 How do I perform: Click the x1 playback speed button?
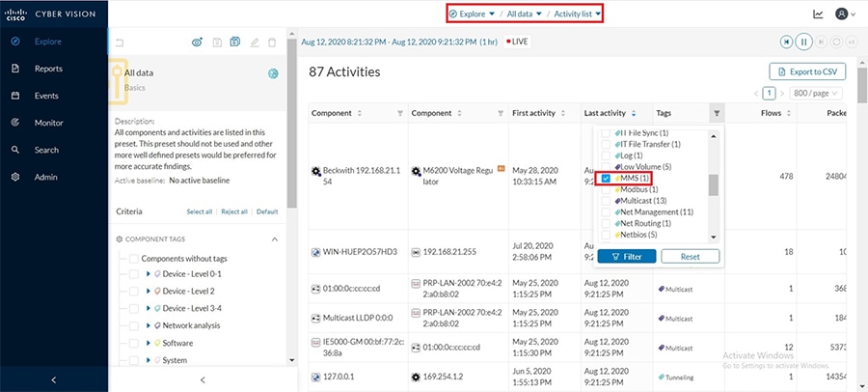(x=852, y=42)
